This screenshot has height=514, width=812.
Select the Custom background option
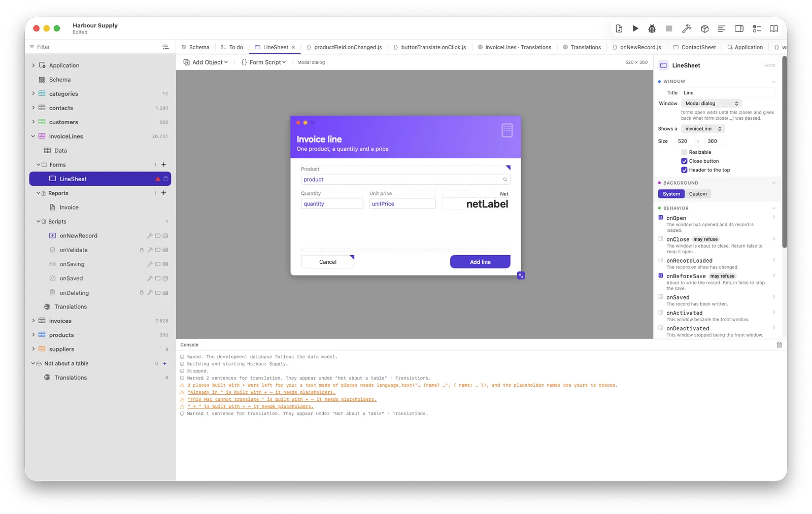click(x=698, y=194)
